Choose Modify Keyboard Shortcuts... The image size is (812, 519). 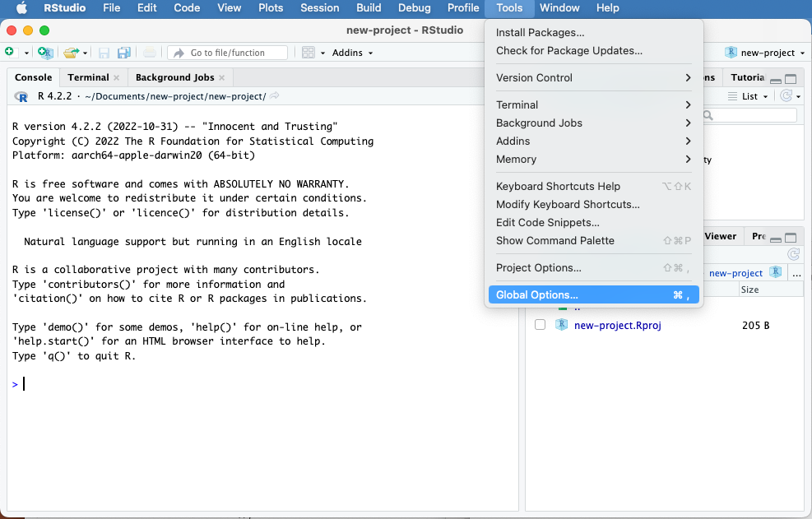[593, 204]
